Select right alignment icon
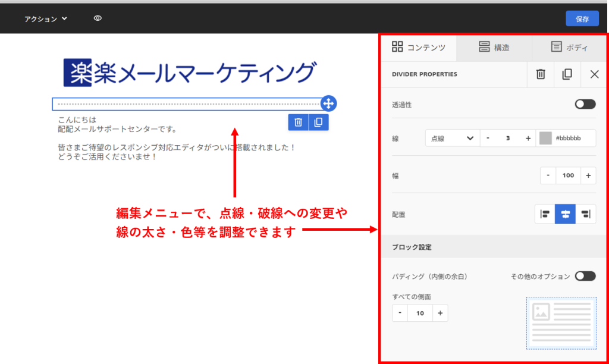The image size is (609, 364). (586, 214)
